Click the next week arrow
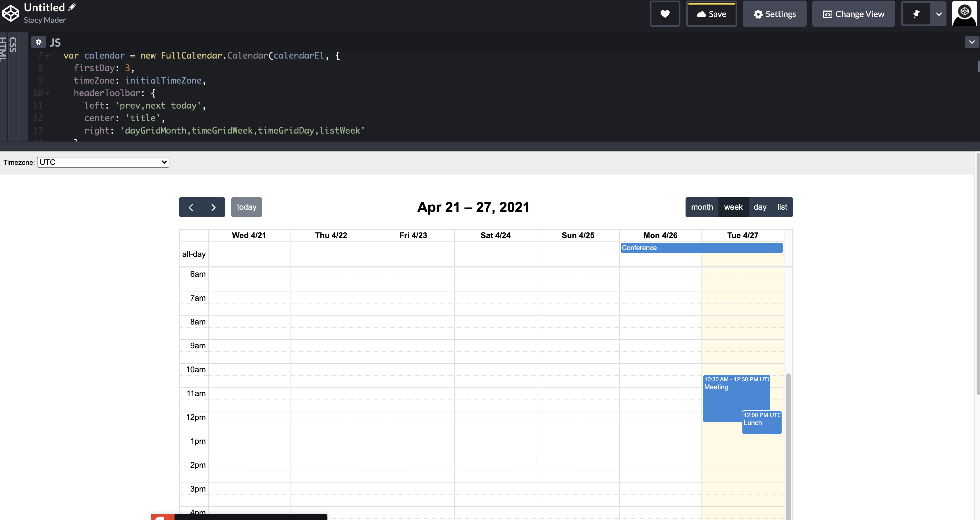Image resolution: width=980 pixels, height=520 pixels. tap(213, 207)
